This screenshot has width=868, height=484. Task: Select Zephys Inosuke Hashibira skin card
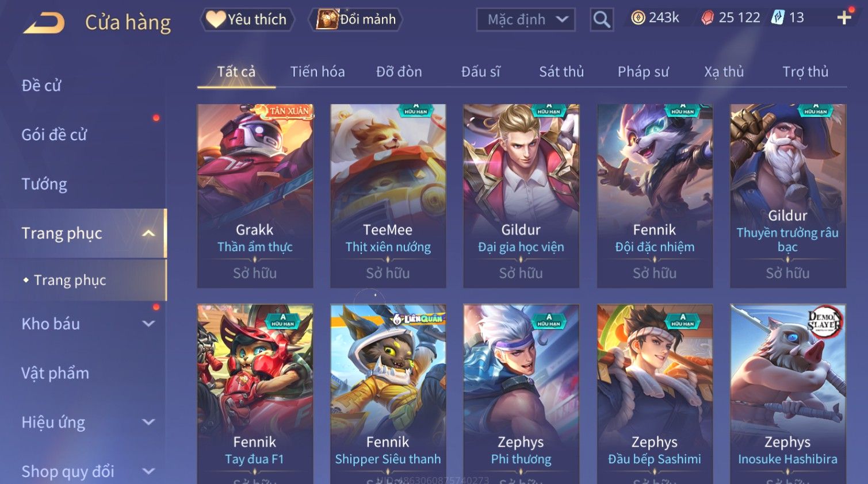(x=787, y=394)
